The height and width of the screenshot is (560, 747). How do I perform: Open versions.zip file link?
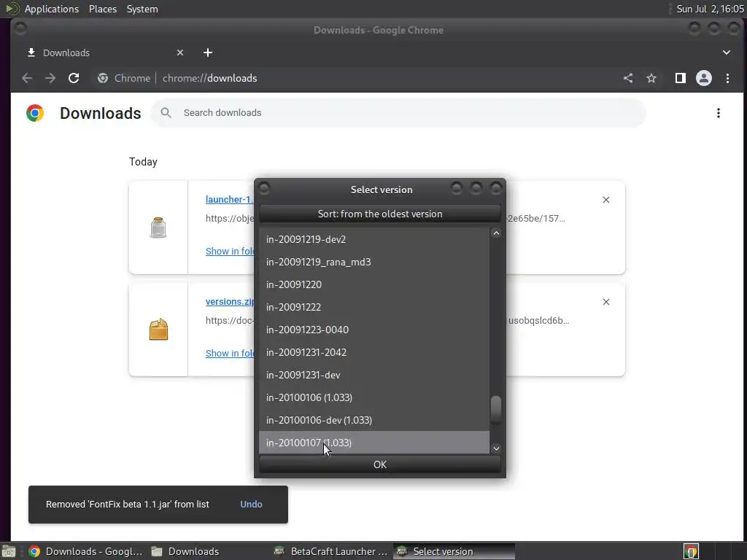[x=230, y=301]
